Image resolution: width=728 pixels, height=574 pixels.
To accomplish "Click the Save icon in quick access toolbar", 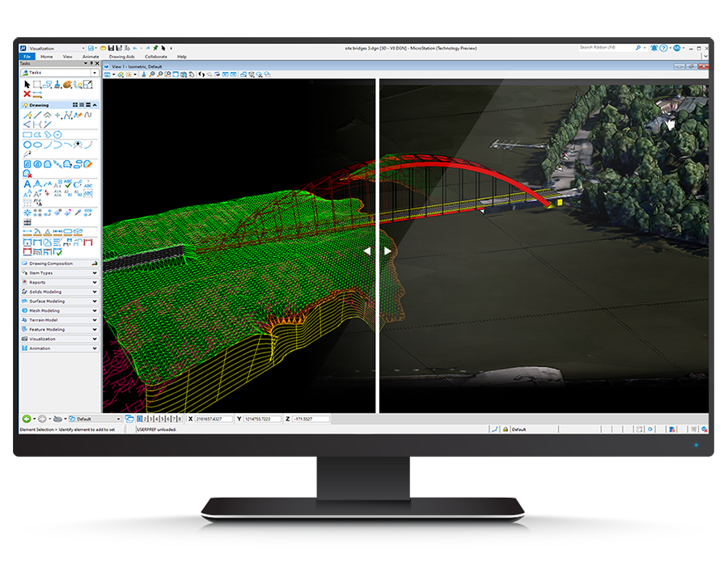I will click(x=110, y=48).
